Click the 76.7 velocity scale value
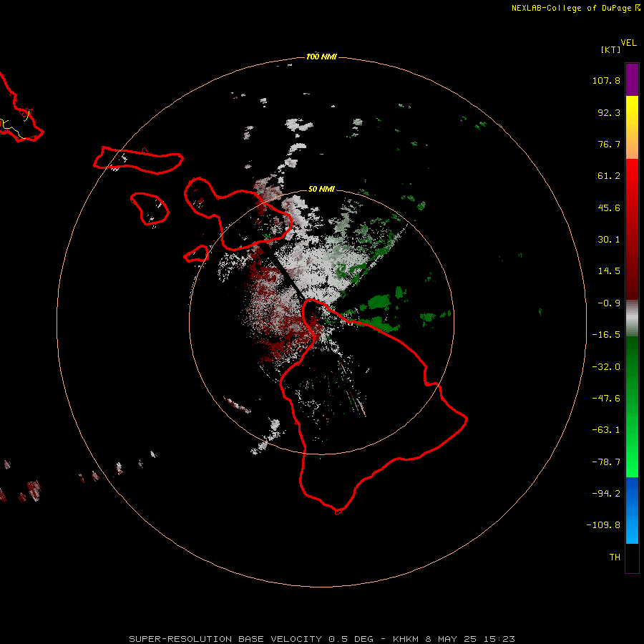644x644 pixels. (x=609, y=144)
